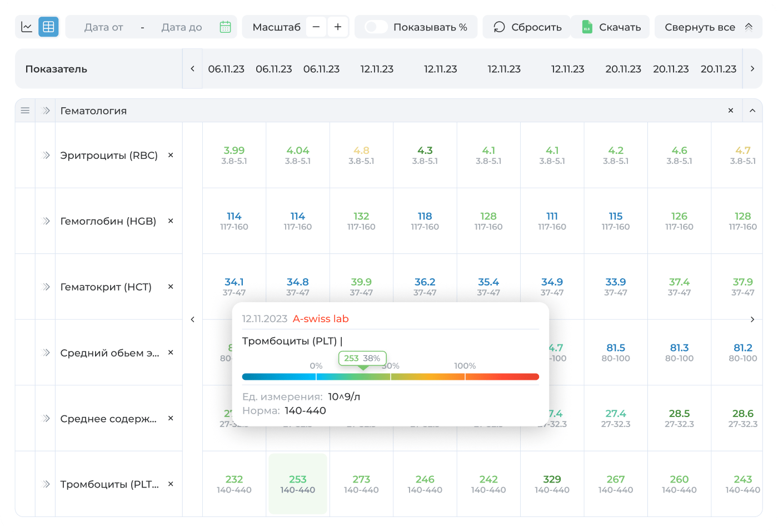Decrease scale with minus button
This screenshot has width=778, height=532.
[316, 27]
